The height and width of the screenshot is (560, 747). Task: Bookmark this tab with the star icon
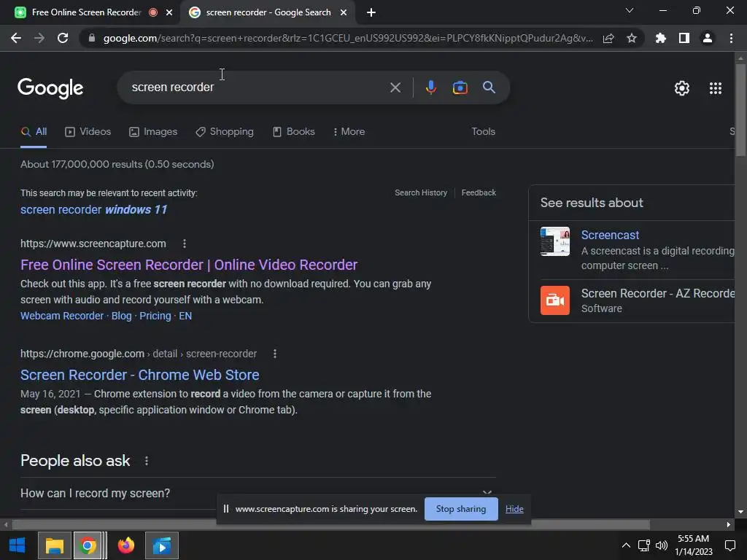click(632, 38)
